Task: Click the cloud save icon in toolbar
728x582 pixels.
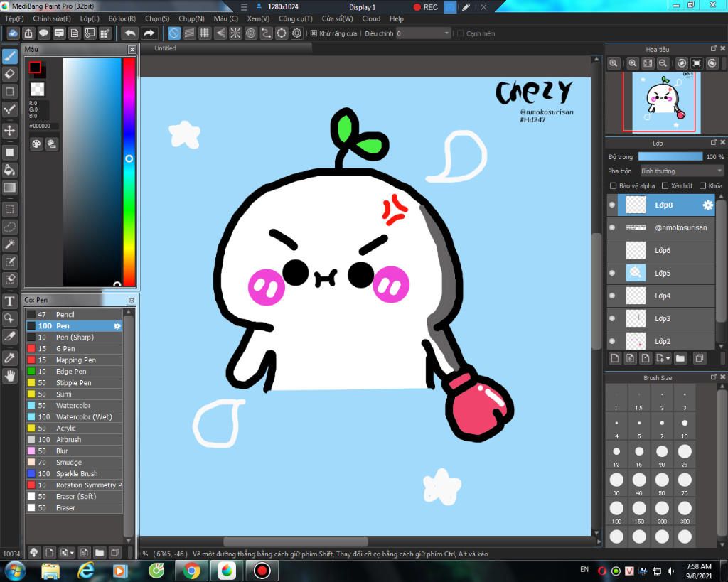Action: pyautogui.click(x=13, y=33)
